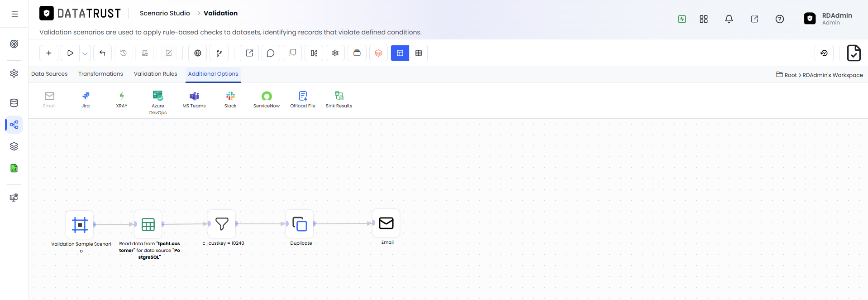Open the help question mark icon

(780, 19)
